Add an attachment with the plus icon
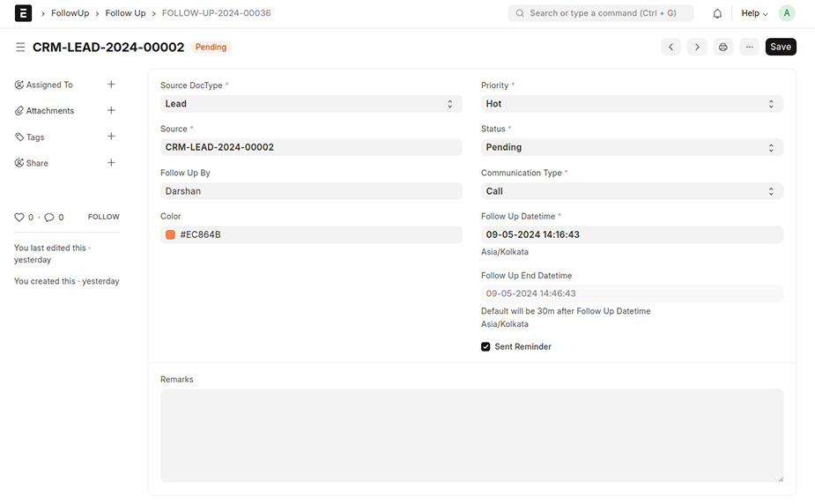Image resolution: width=815 pixels, height=504 pixels. tap(111, 110)
